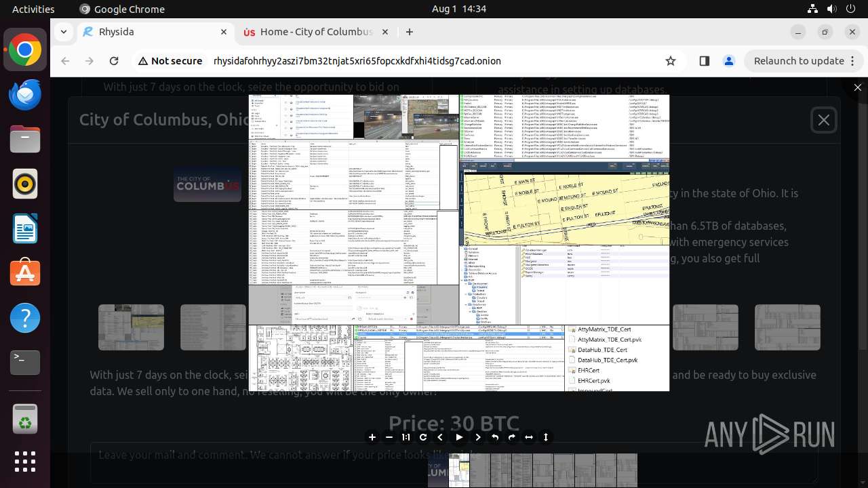Go to next image in viewer
The width and height of the screenshot is (868, 488).
point(478,437)
